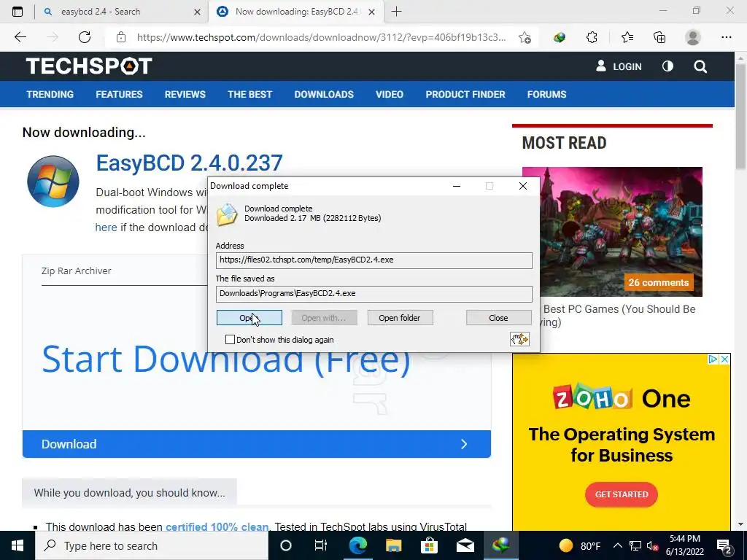The height and width of the screenshot is (560, 747).
Task: Reload the page with refresh icon
Action: (x=85, y=37)
